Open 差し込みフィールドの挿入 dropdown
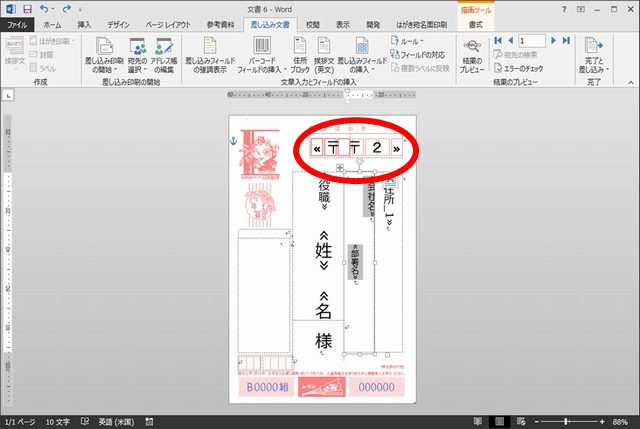 [362, 55]
